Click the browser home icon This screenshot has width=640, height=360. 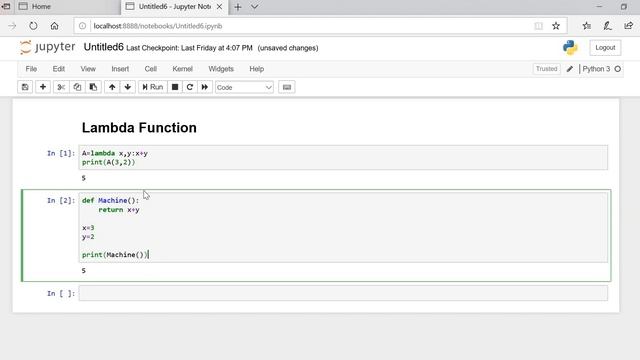pos(54,26)
